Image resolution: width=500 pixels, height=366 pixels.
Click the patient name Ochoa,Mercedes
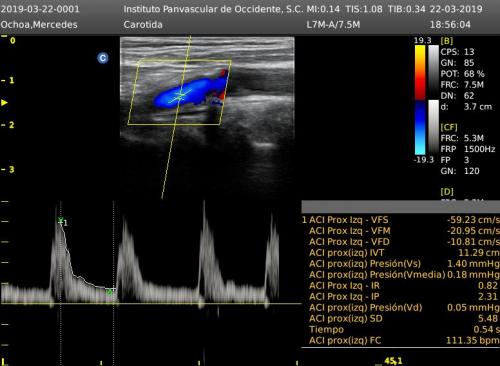pyautogui.click(x=39, y=25)
